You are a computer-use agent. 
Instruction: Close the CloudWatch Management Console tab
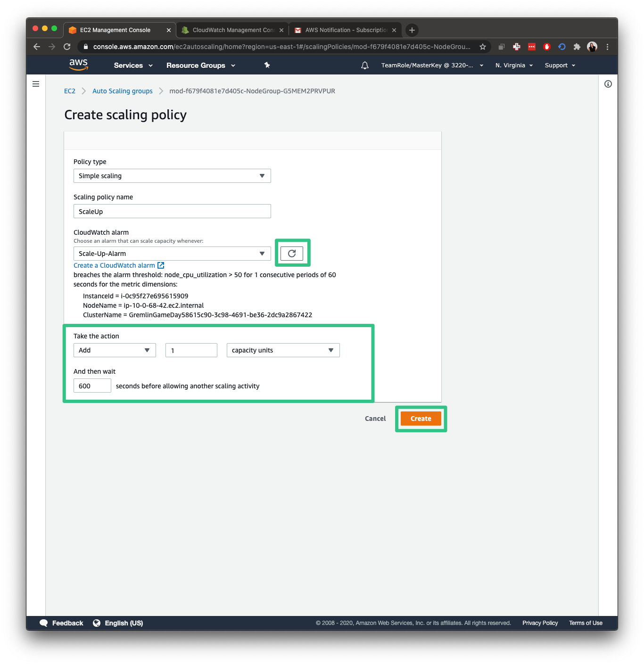coord(281,30)
